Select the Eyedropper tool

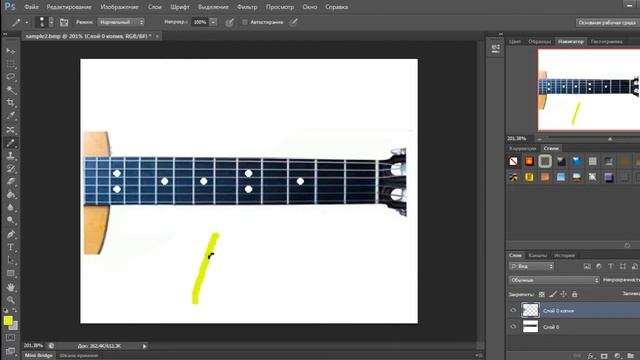[11, 116]
